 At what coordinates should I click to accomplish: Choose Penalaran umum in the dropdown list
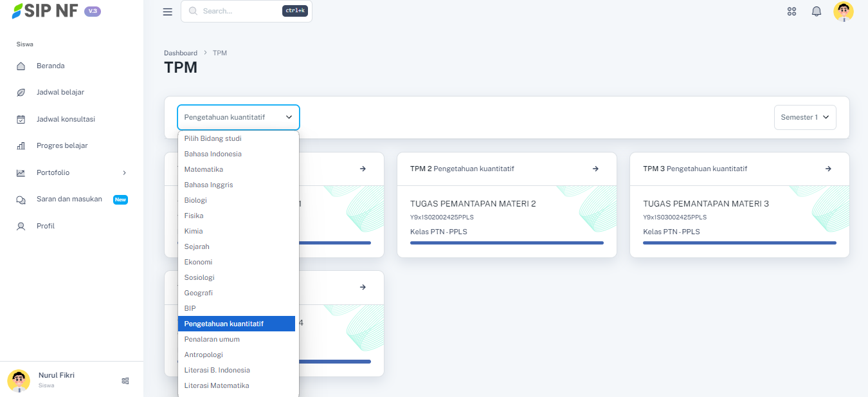(212, 339)
